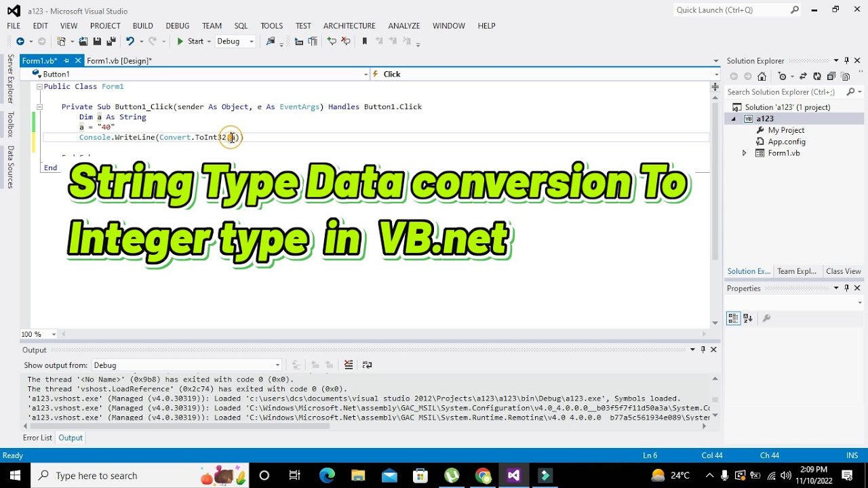Pin the Form1.vb tab
The image size is (868, 488).
point(67,61)
